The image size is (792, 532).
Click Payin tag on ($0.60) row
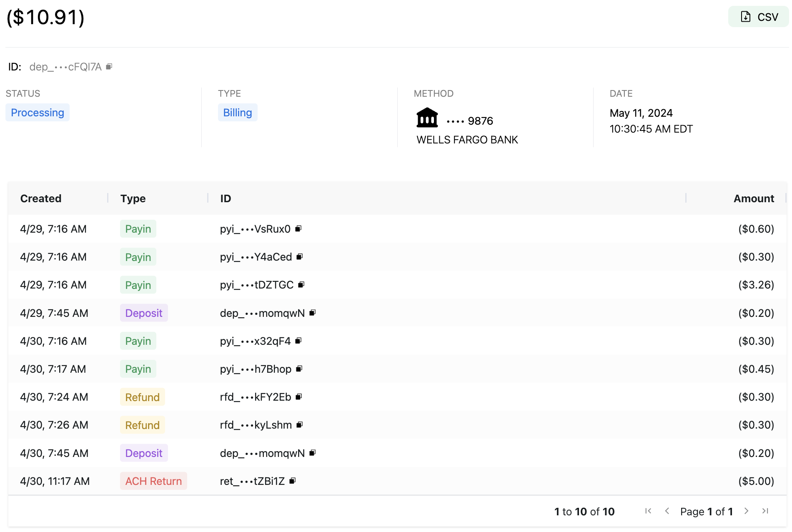click(x=138, y=229)
